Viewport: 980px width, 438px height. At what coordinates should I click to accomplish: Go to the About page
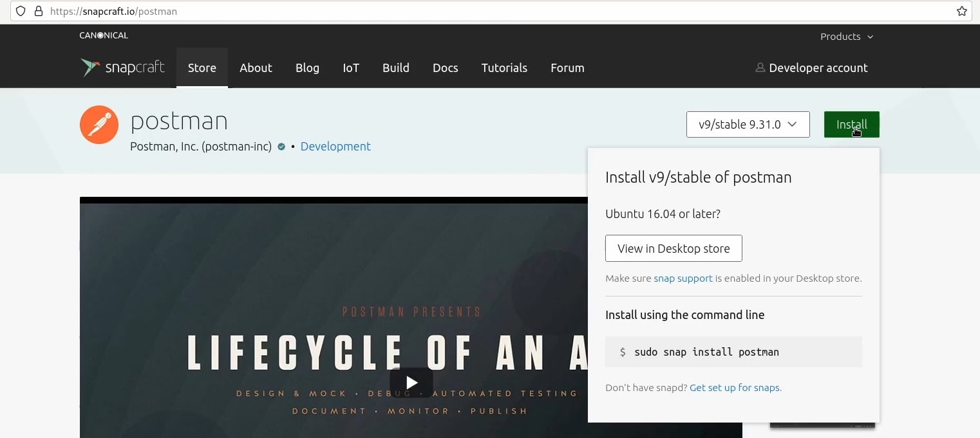(x=256, y=68)
